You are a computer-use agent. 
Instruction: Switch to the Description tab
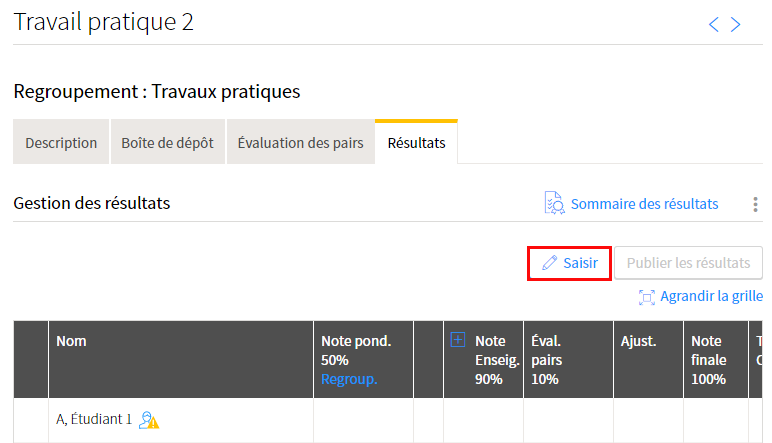click(61, 143)
